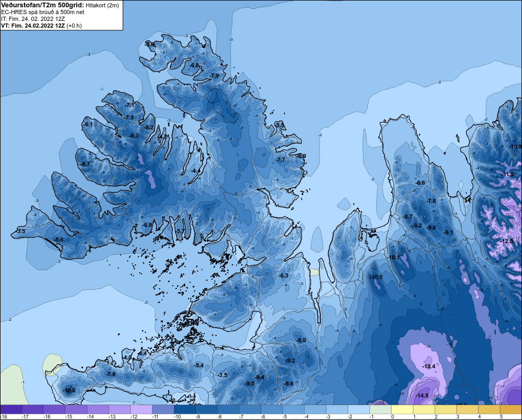Click the legend swatch between -1 and 0

(380, 410)
